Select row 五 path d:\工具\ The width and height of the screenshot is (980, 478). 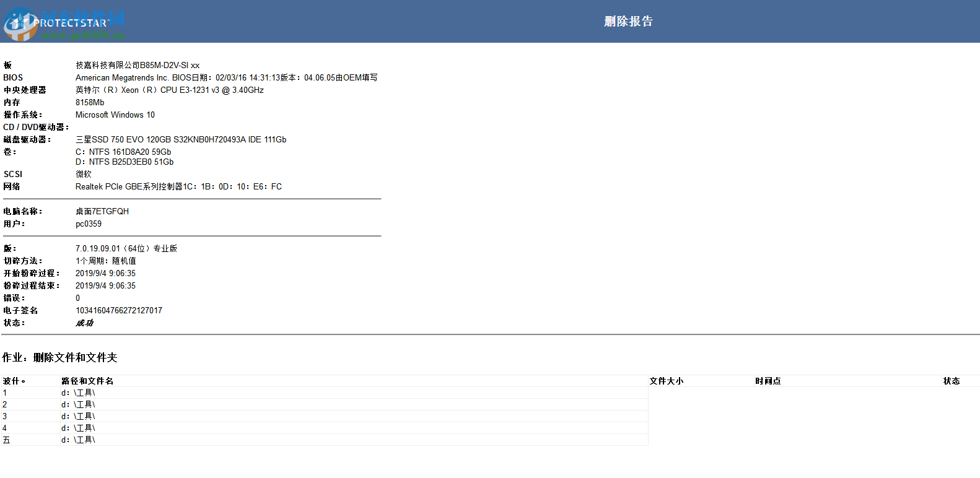[x=78, y=440]
